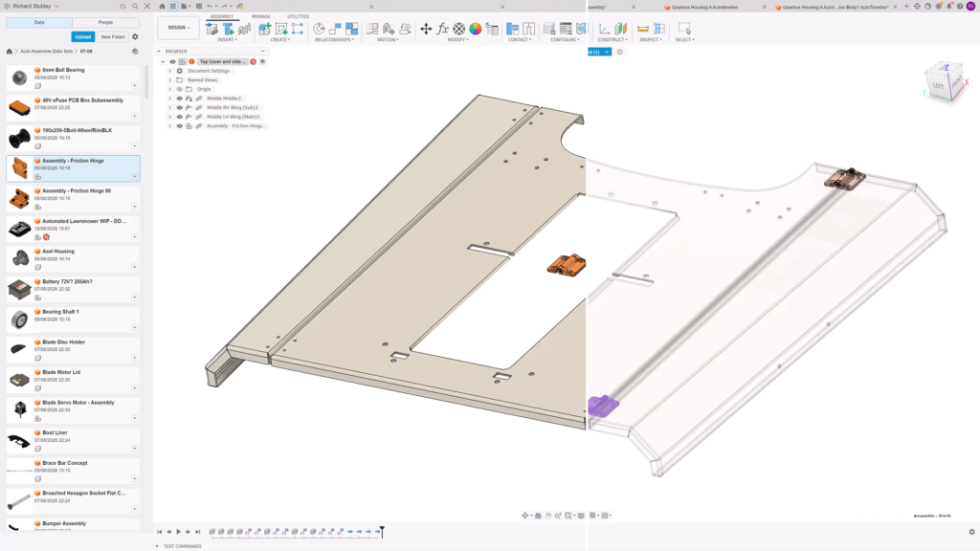Activate radio button on Top Cover component
980x551 pixels.
coord(262,62)
